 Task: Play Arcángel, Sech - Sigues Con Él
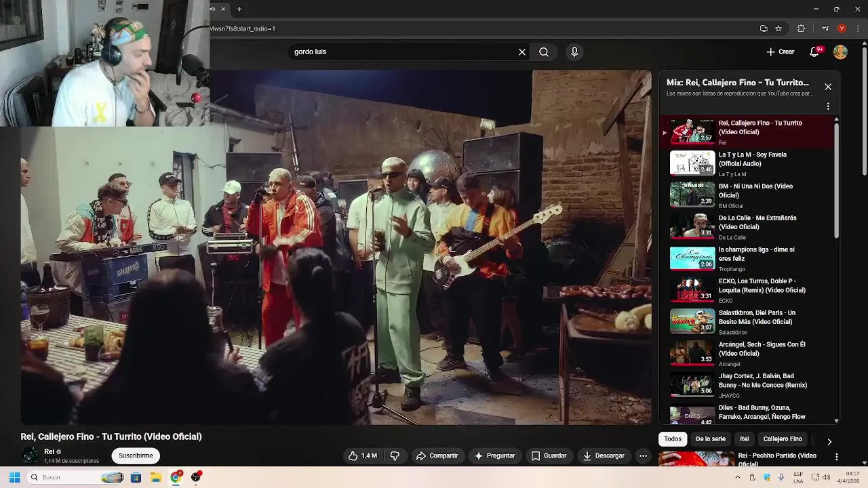click(747, 354)
